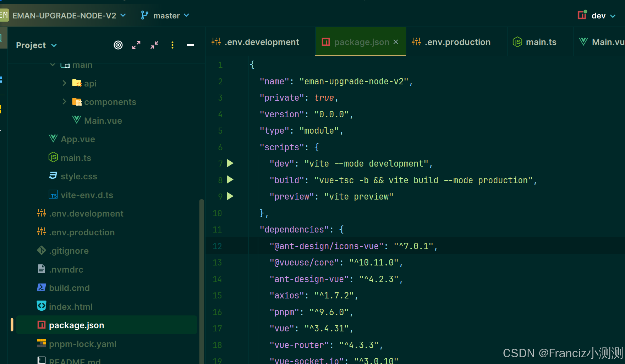Close the package.json tab
The width and height of the screenshot is (625, 364).
pos(396,42)
